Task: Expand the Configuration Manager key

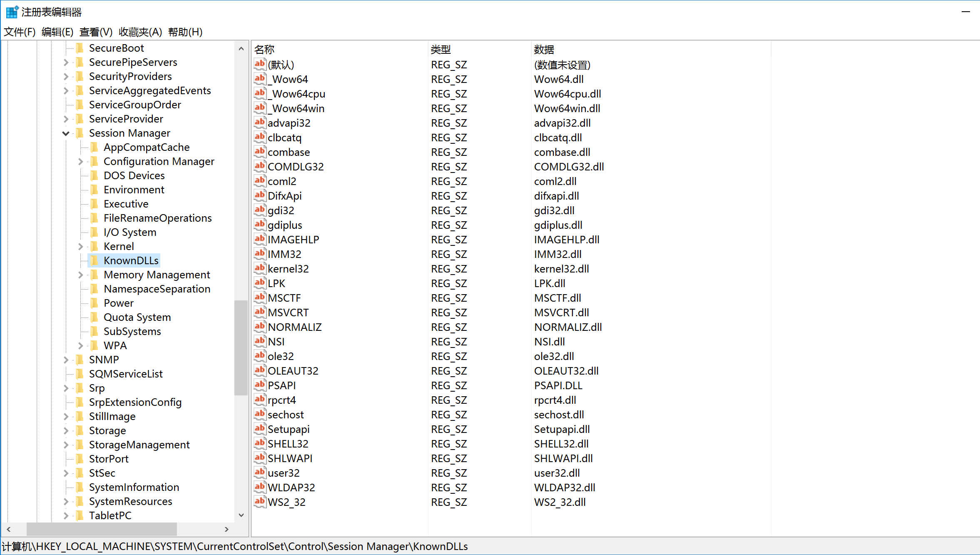Action: click(x=81, y=162)
